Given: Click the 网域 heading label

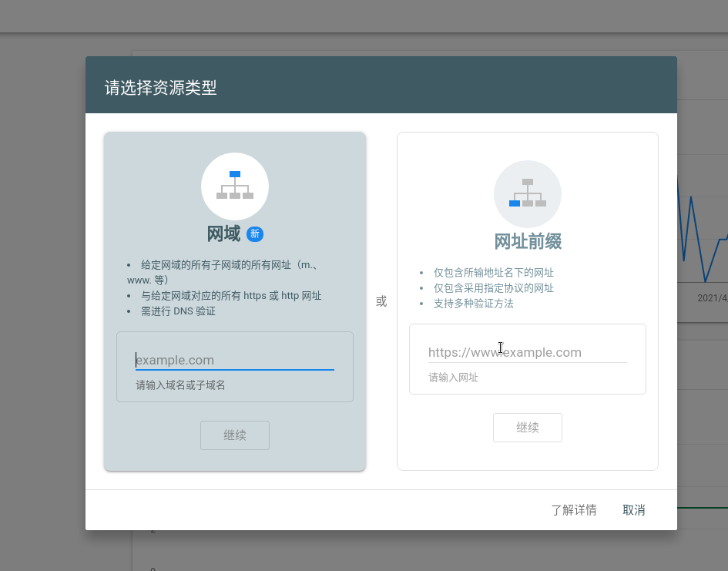Looking at the screenshot, I should 225,233.
